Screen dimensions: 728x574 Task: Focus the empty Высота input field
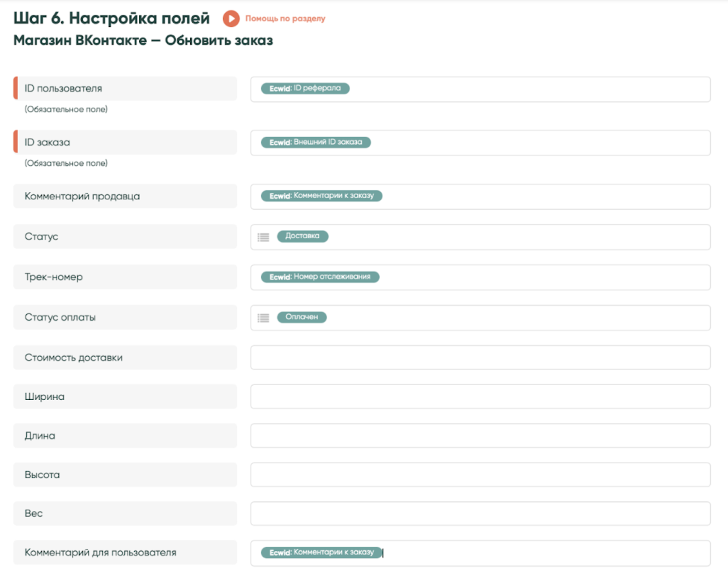pos(480,475)
